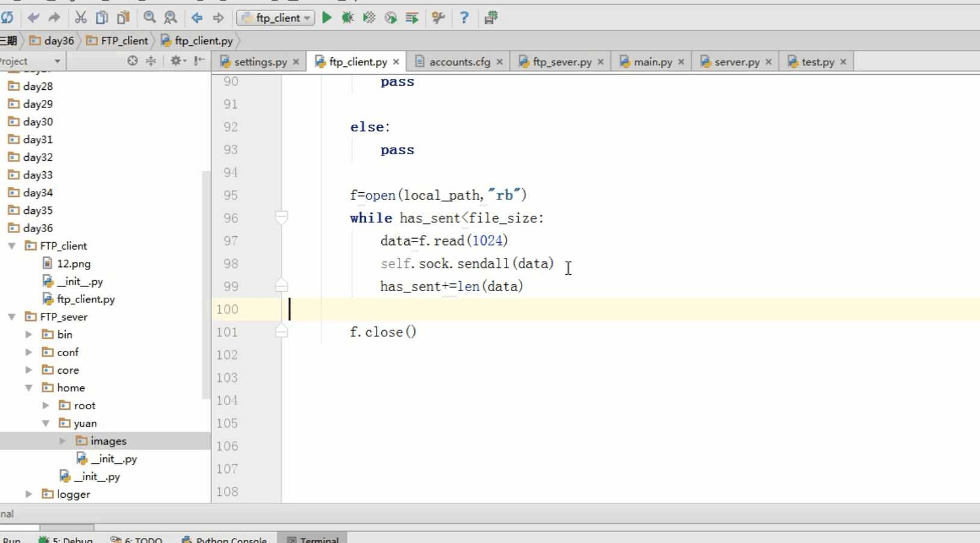Click the fold end marker on line 101
The width and height of the screenshot is (980, 543).
click(x=281, y=331)
